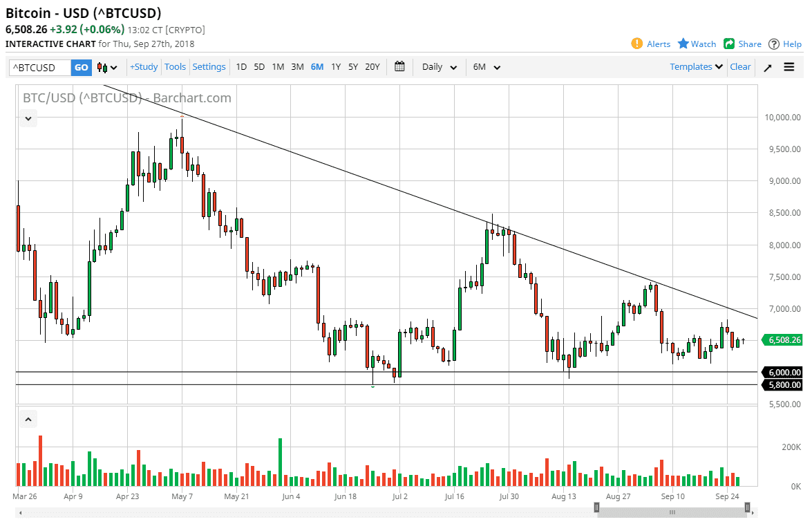
Task: Add symbol to Watch list
Action: pos(697,44)
